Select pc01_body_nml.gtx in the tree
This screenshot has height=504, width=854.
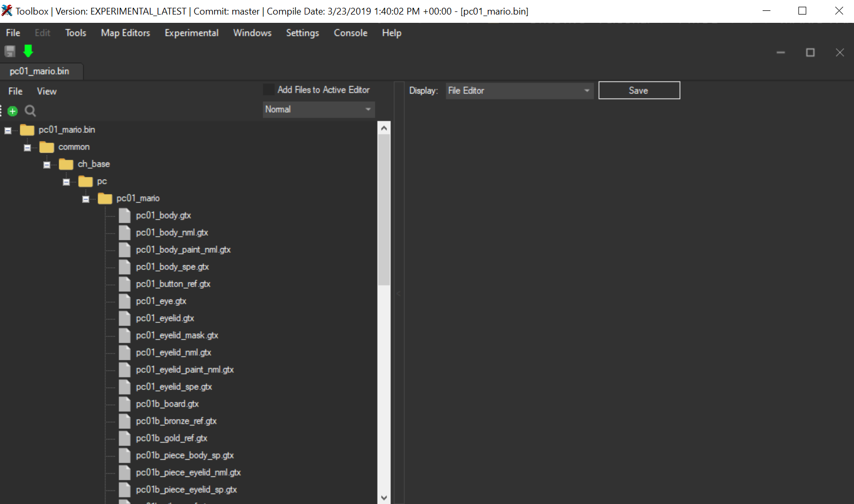tap(172, 233)
